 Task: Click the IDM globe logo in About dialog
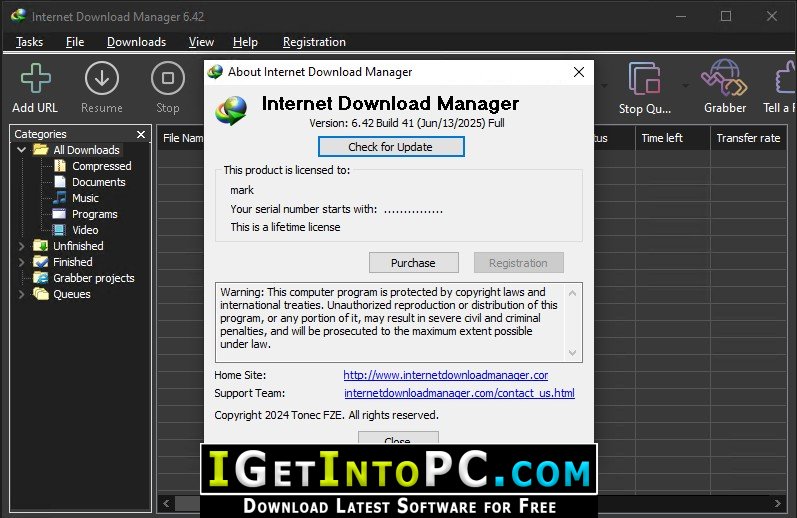pyautogui.click(x=231, y=110)
